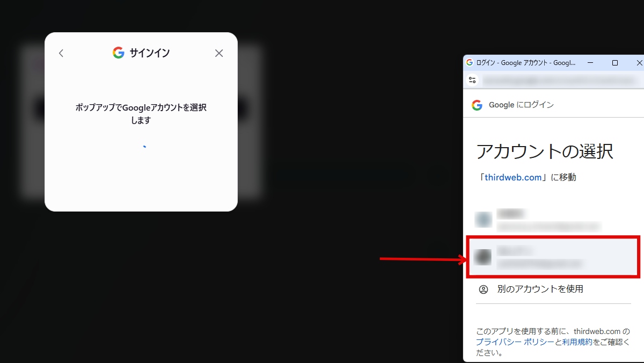Screen dimensions: 644x363
Task: Close the Google login popup window
Action: (x=638, y=63)
